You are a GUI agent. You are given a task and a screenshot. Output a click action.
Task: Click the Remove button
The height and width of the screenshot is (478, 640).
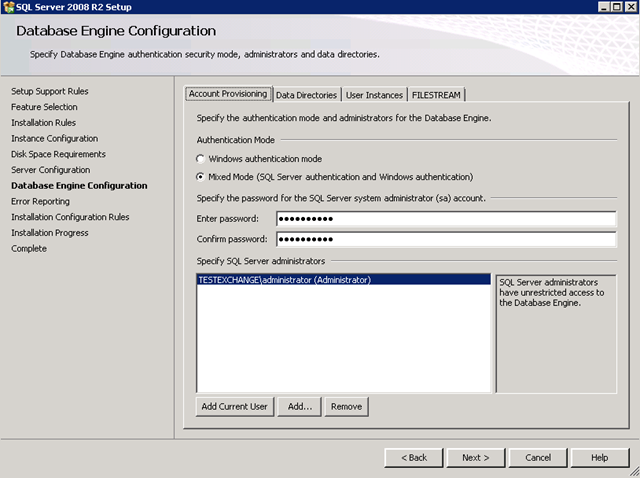[x=347, y=407]
